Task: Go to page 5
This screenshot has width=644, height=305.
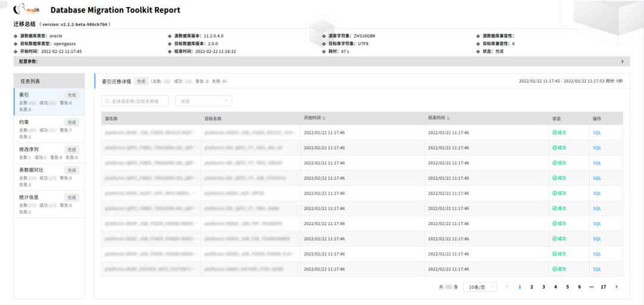Action: 567,287
